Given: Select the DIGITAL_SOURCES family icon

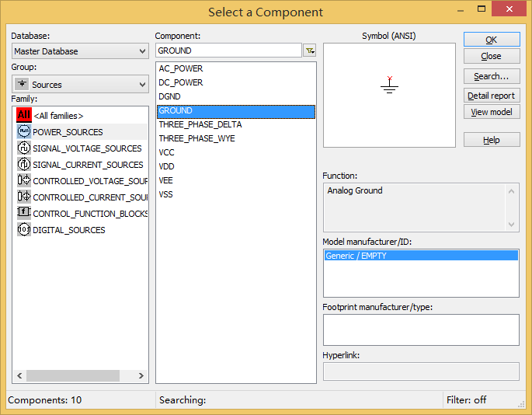Looking at the screenshot, I should tap(23, 230).
